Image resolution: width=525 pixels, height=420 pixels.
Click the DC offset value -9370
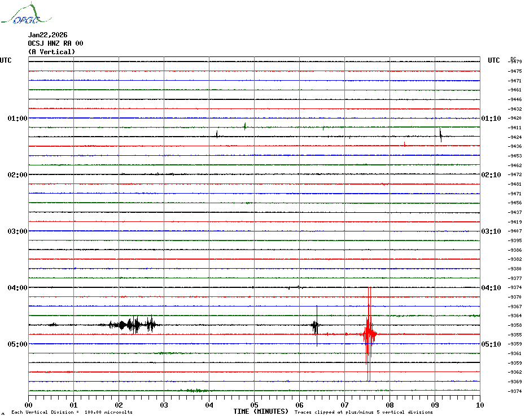coord(515,297)
